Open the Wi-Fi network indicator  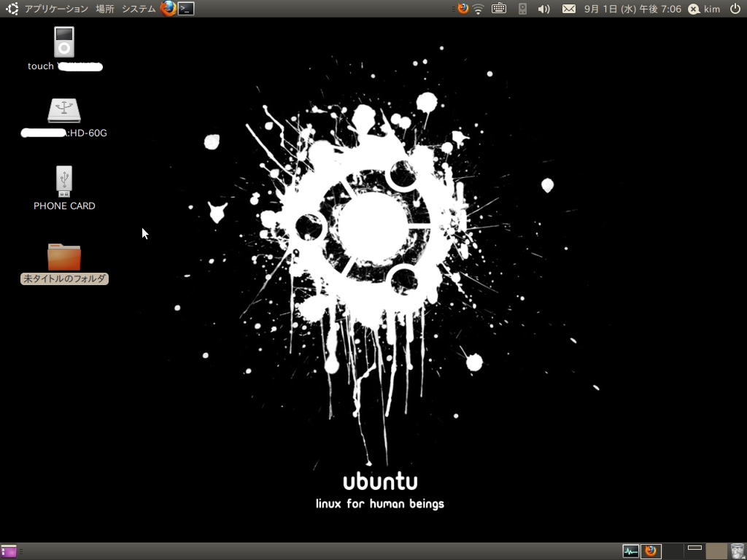479,9
